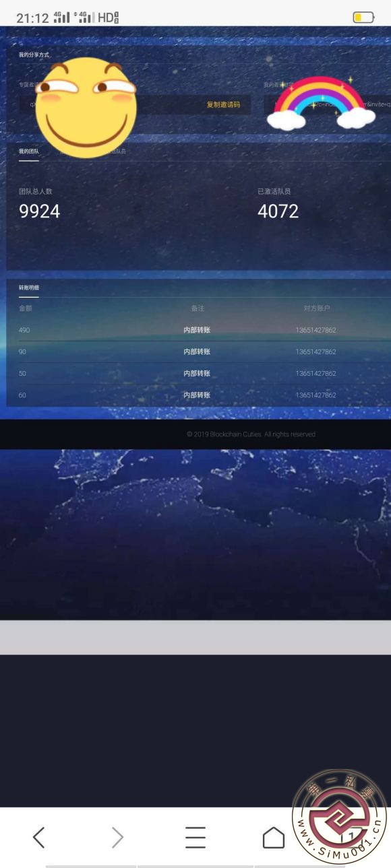The width and height of the screenshot is (391, 868).
Task: Click the invite link field under rainbow
Action: [327, 105]
